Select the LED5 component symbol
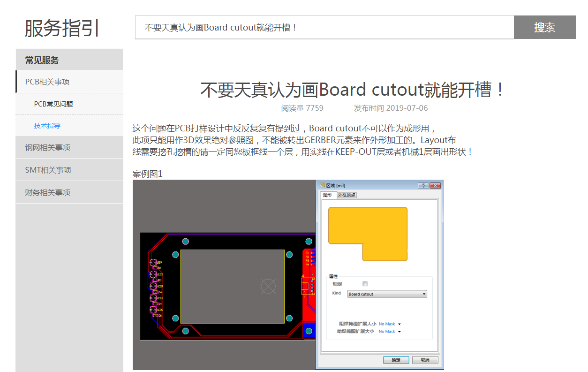Screen dimensions: 588x372 pos(153,310)
